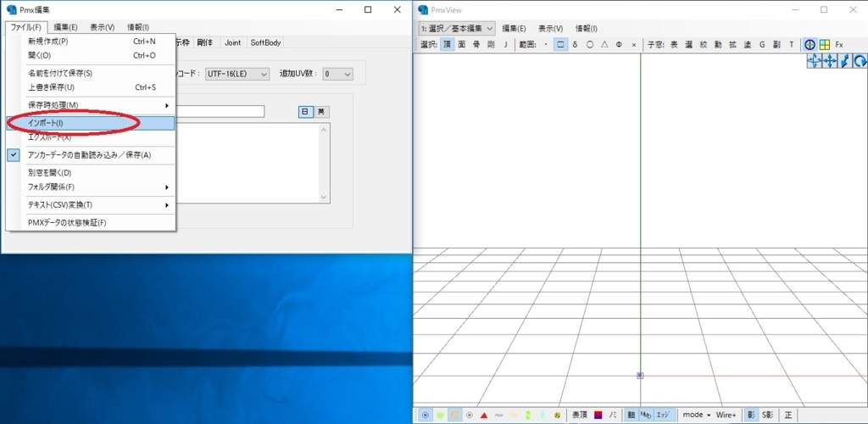Select the triangle range selection tool
Screen dimensions: 868x424
pyautogui.click(x=604, y=45)
